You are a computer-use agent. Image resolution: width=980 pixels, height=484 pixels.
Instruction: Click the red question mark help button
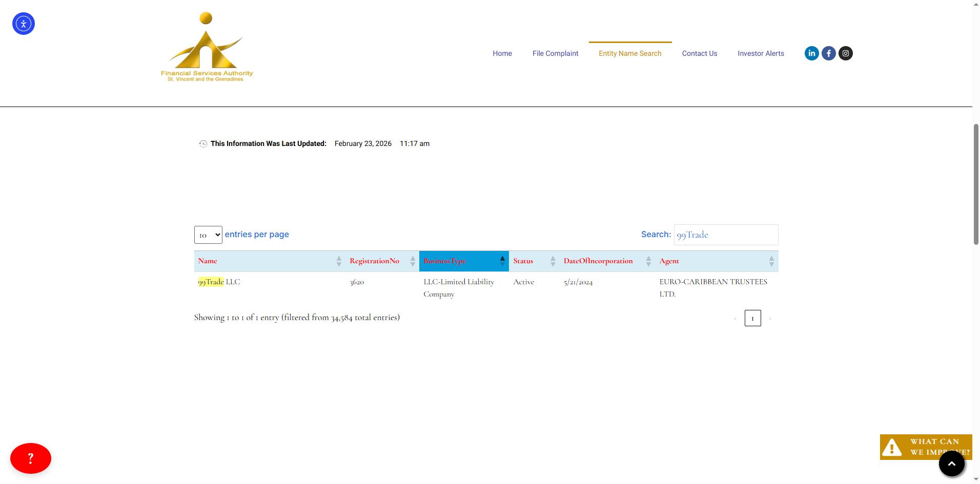31,458
